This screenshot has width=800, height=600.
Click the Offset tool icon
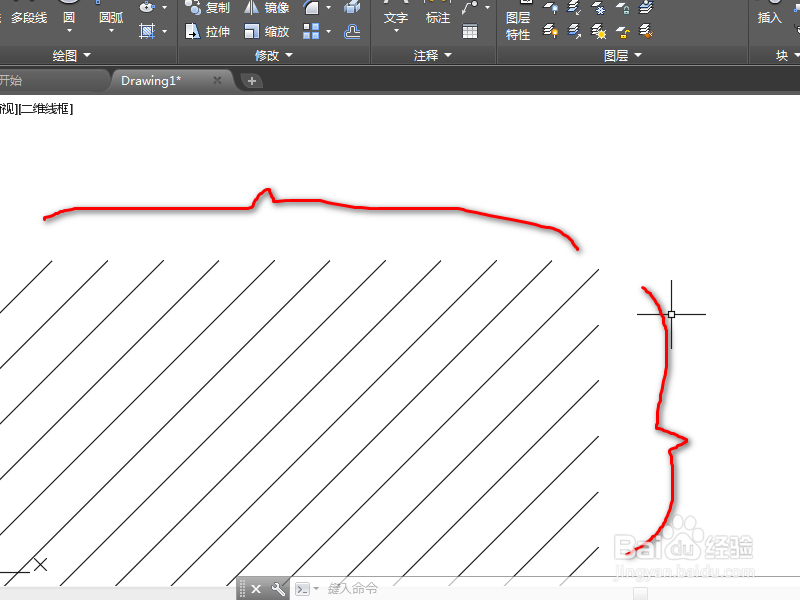(352, 32)
